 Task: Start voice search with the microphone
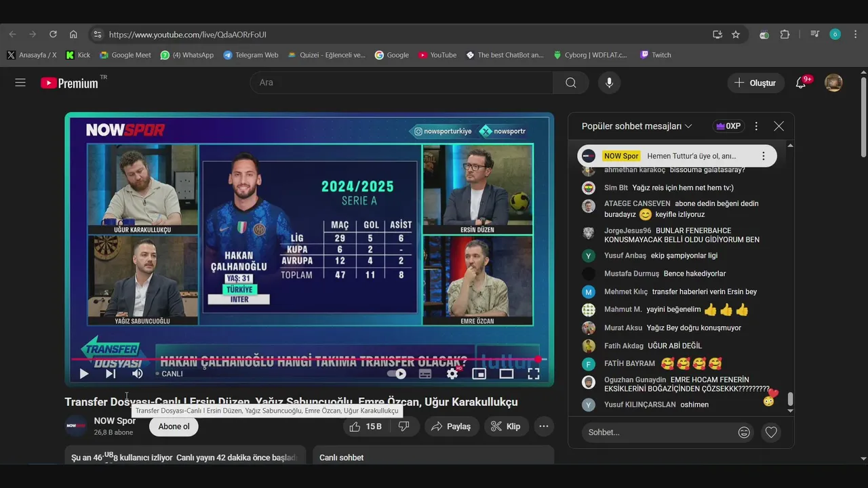[609, 83]
